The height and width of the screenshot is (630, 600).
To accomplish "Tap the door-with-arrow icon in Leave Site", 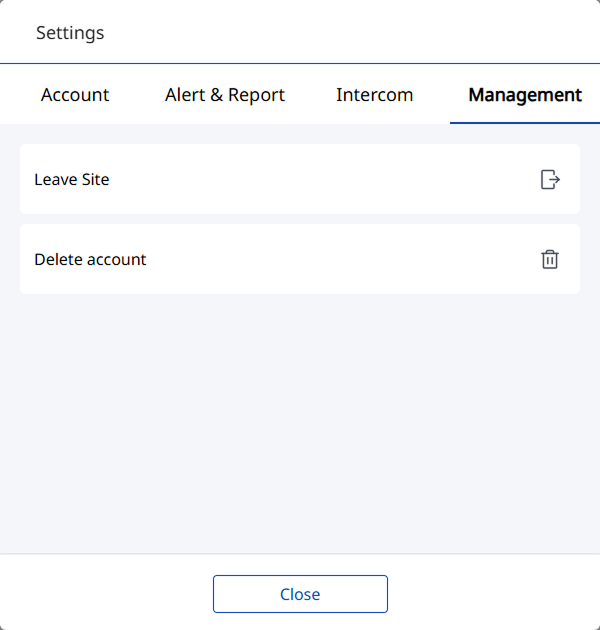I will tap(550, 180).
